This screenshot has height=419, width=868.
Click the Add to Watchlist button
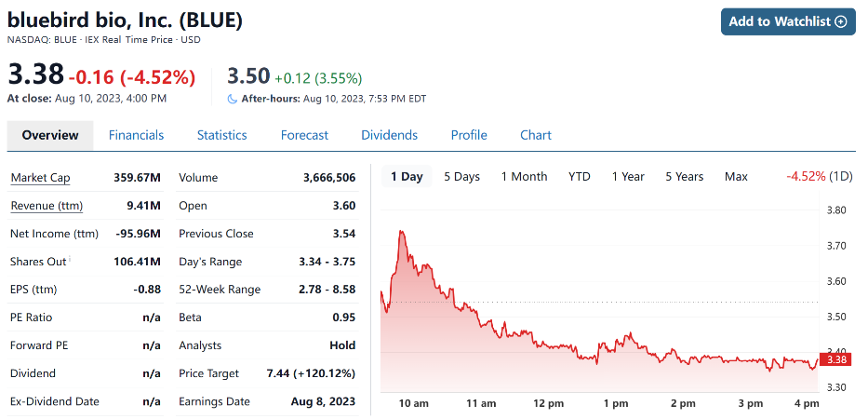[x=787, y=21]
